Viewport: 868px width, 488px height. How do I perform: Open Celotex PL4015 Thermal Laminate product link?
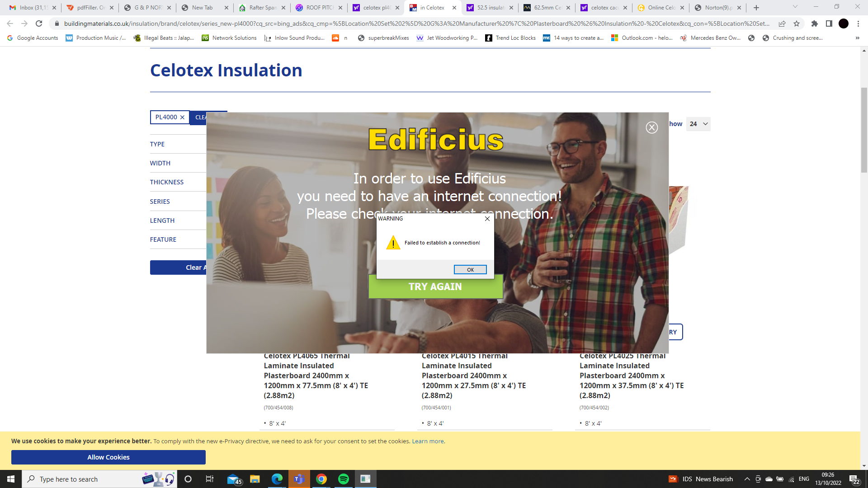(473, 375)
